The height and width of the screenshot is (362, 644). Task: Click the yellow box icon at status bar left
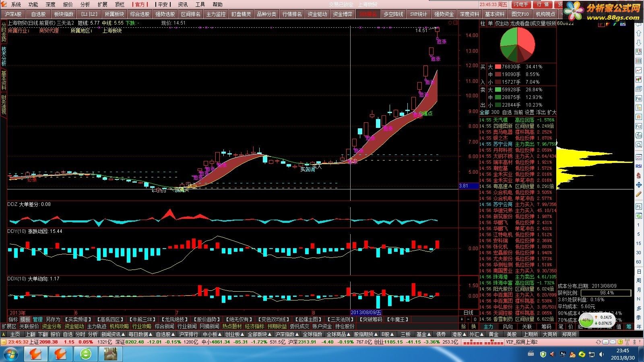4,342
